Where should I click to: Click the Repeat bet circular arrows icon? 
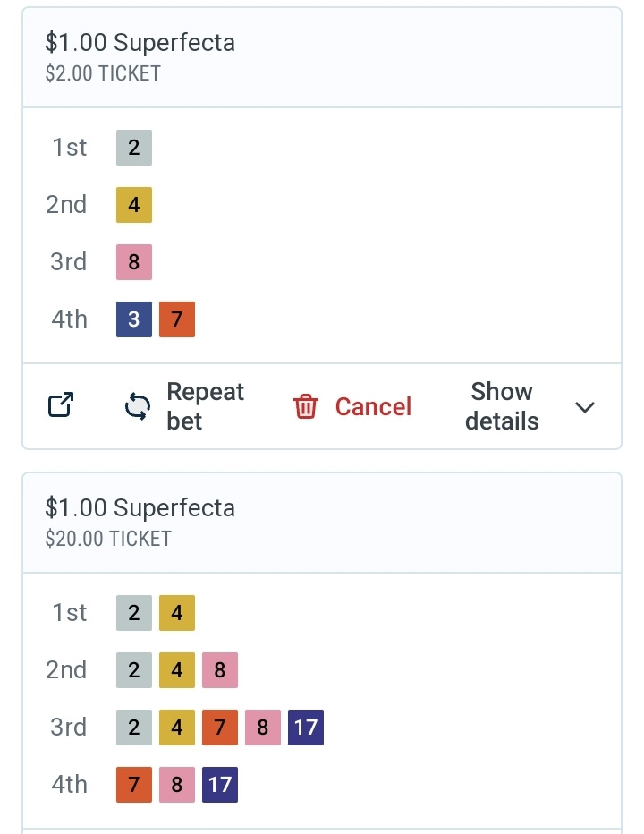pos(137,406)
